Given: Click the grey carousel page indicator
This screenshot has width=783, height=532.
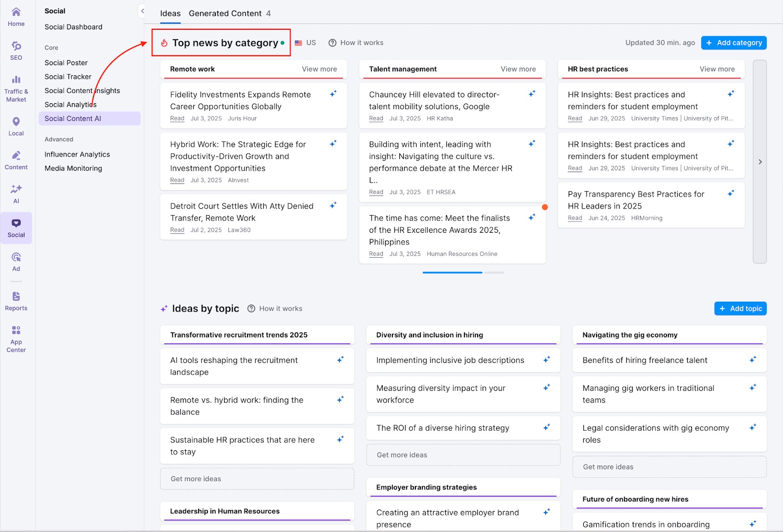Looking at the screenshot, I should [x=494, y=272].
